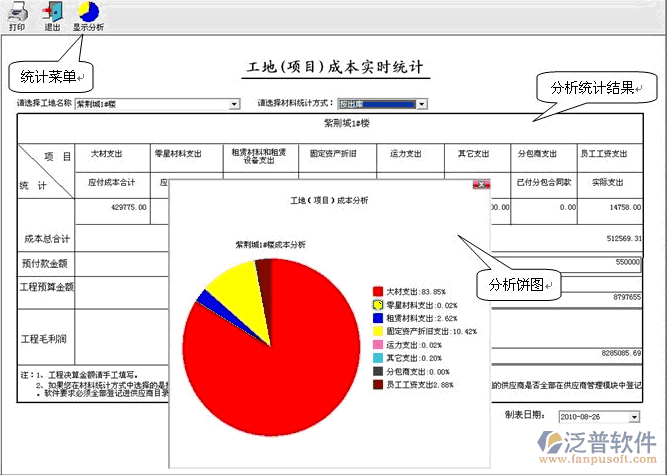Click the Print (打印) toolbar icon

[17, 12]
